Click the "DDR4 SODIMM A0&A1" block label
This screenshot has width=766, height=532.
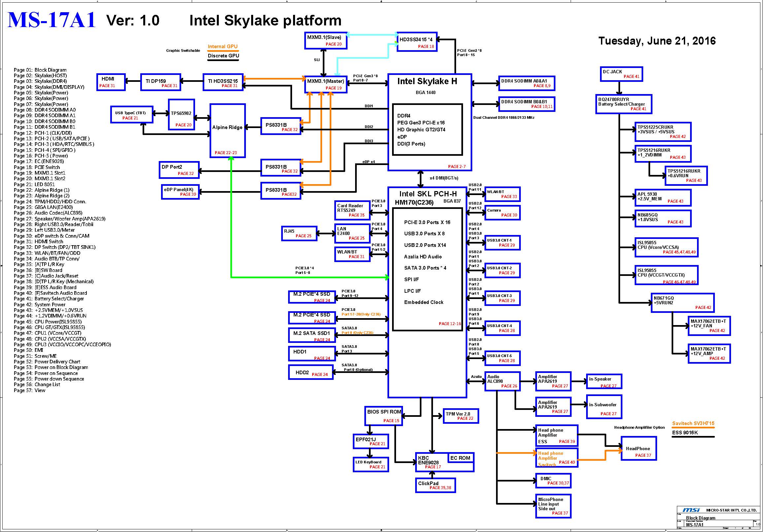point(524,81)
